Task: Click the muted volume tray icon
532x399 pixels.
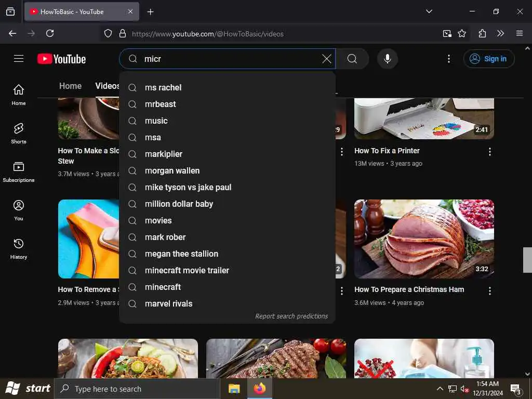Action: pyautogui.click(x=464, y=389)
